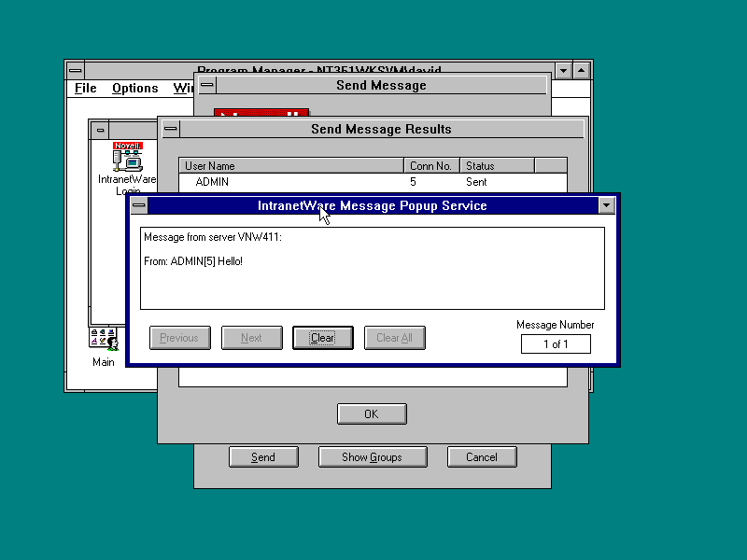This screenshot has height=560, width=747.
Task: Click the IntranetWare Message Popup Service title bar
Action: click(373, 205)
